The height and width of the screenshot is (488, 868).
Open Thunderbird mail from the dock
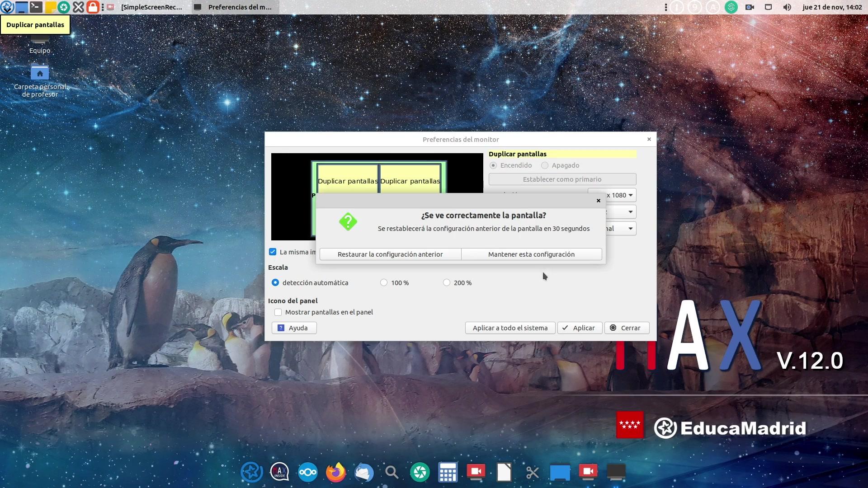364,472
